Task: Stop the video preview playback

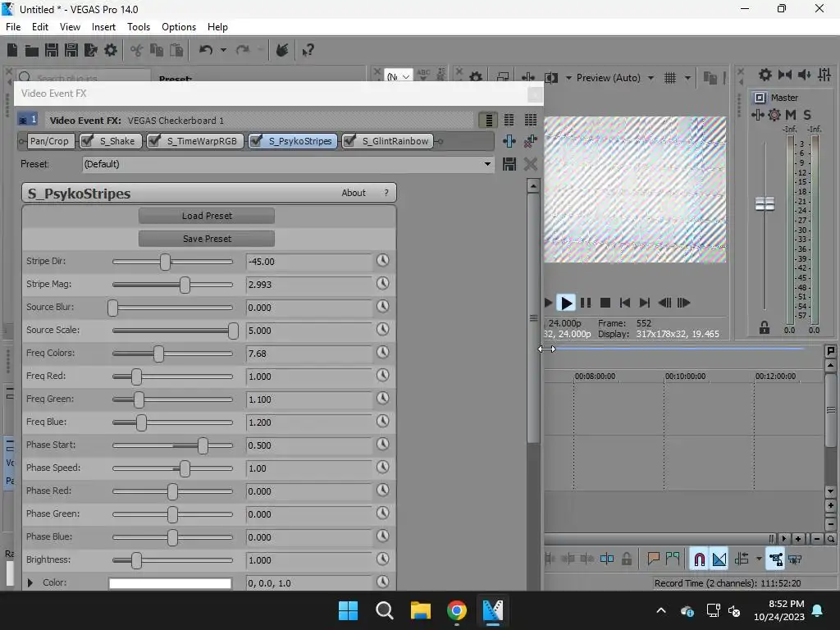Action: (x=605, y=303)
